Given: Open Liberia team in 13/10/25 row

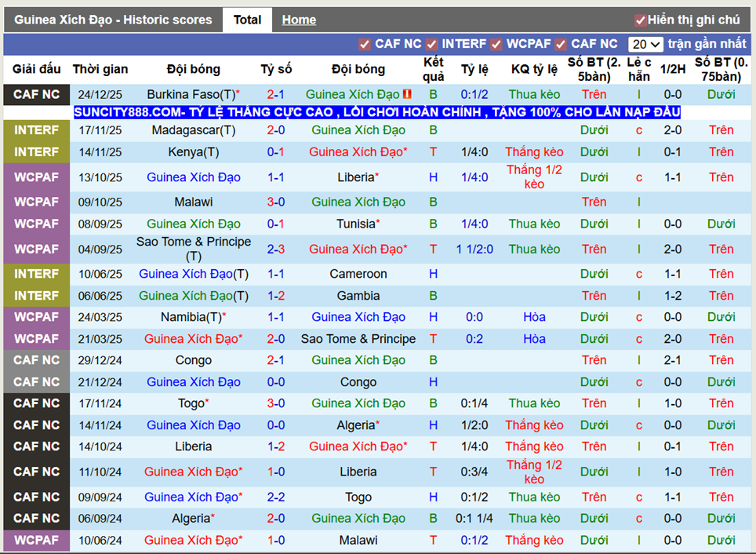Looking at the screenshot, I should 358,177.
